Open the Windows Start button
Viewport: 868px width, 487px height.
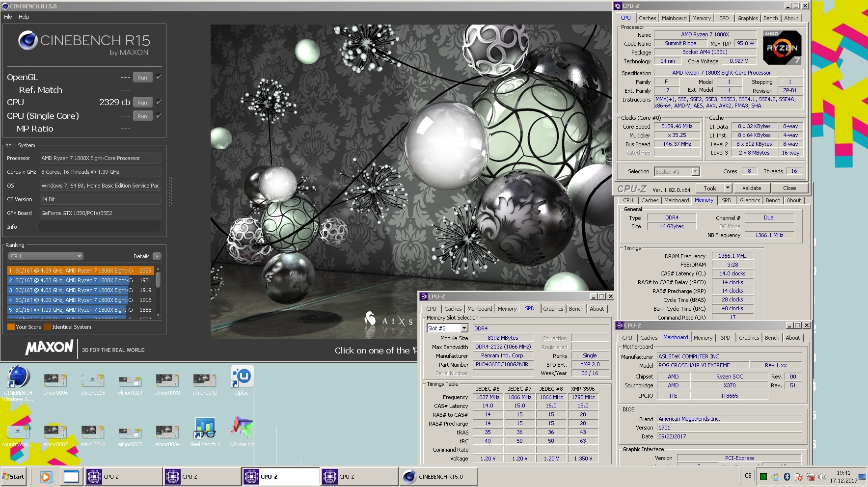click(14, 477)
